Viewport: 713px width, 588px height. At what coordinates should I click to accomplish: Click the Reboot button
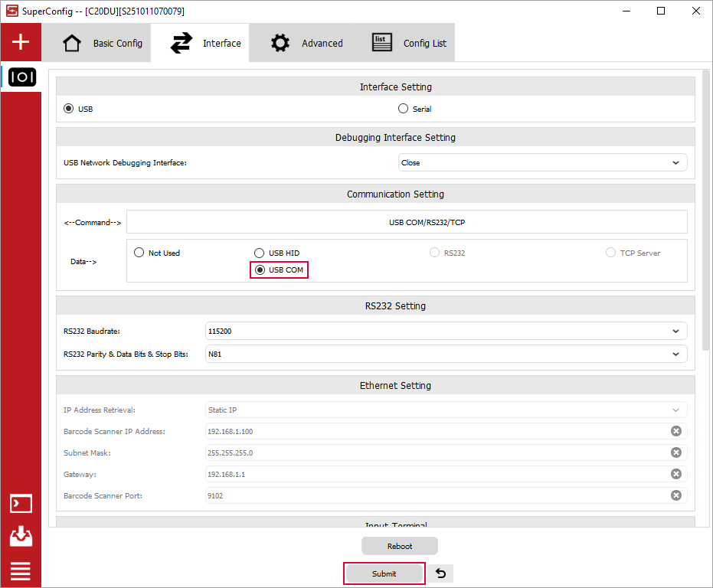400,546
